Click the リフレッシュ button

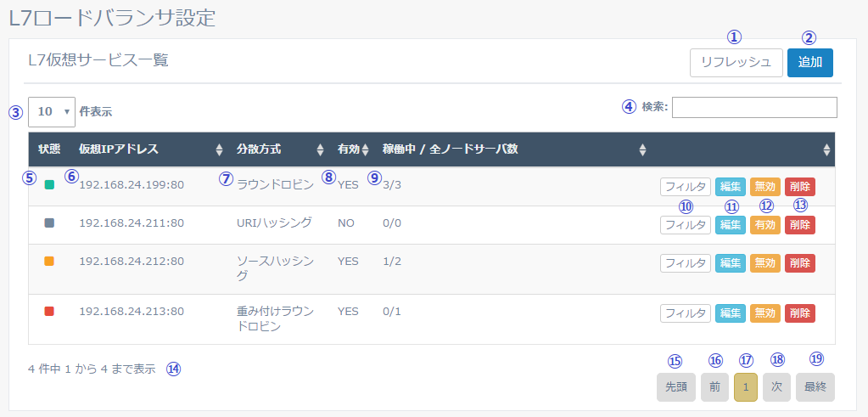(736, 63)
